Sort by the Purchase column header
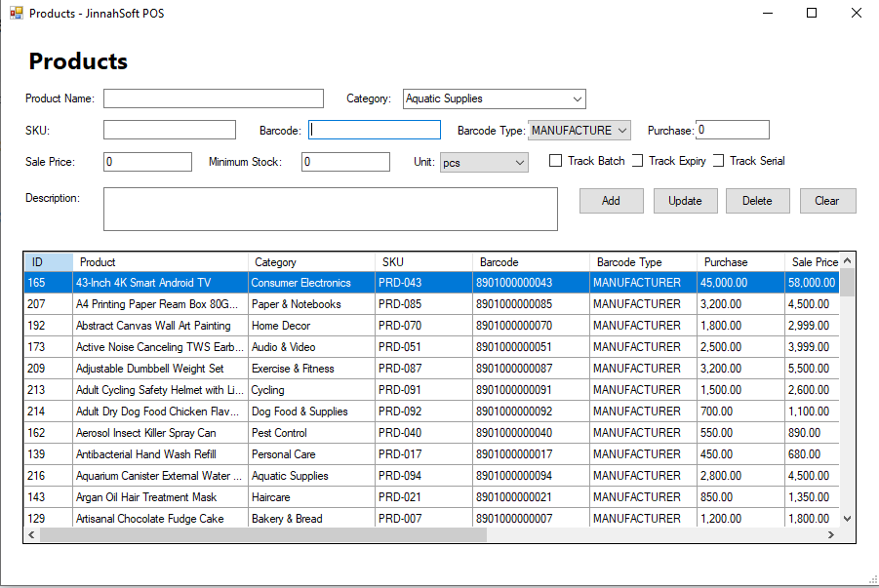 pyautogui.click(x=740, y=262)
